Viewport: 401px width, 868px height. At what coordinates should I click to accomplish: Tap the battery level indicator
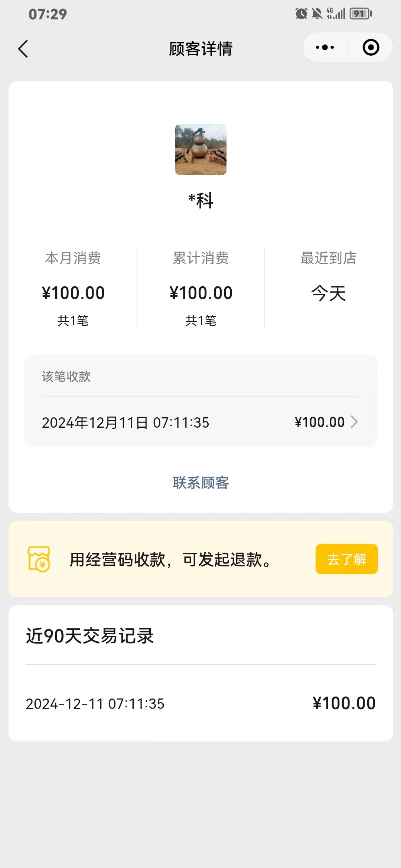pos(361,14)
